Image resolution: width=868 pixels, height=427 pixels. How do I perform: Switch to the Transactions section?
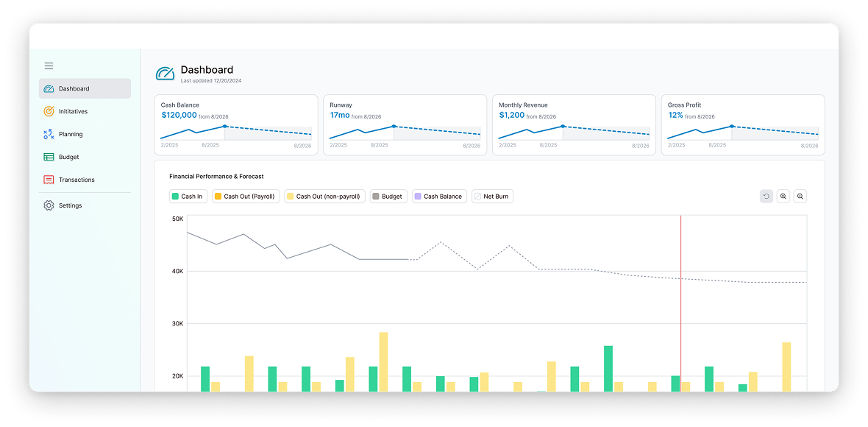(76, 180)
